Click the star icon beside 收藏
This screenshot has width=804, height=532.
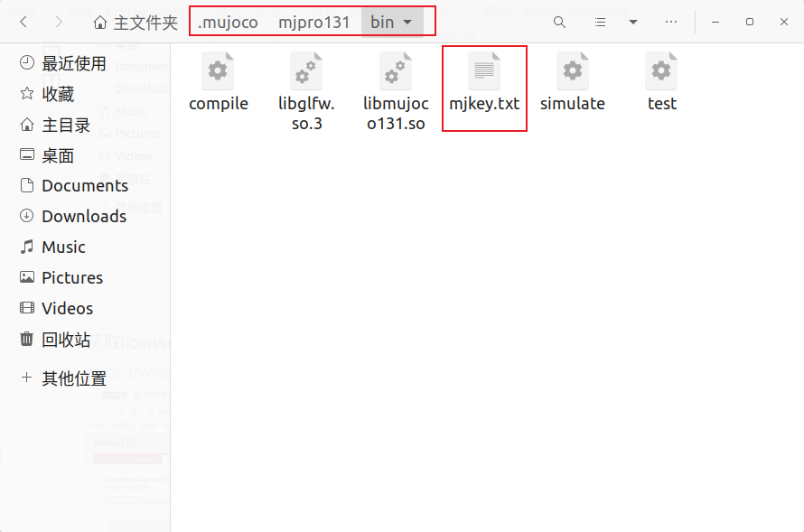(27, 93)
